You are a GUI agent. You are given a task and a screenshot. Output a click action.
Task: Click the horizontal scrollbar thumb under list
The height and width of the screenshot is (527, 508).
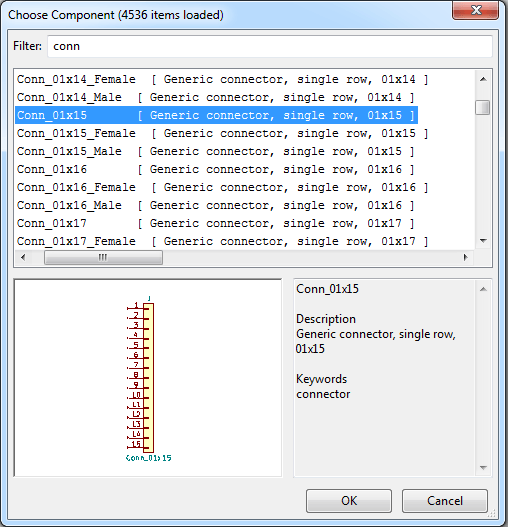[x=104, y=258]
